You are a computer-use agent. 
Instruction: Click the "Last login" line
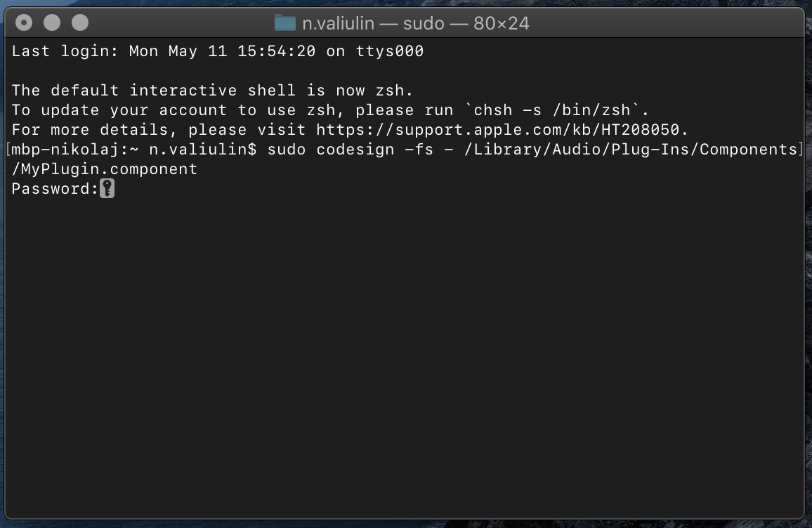[x=218, y=51]
